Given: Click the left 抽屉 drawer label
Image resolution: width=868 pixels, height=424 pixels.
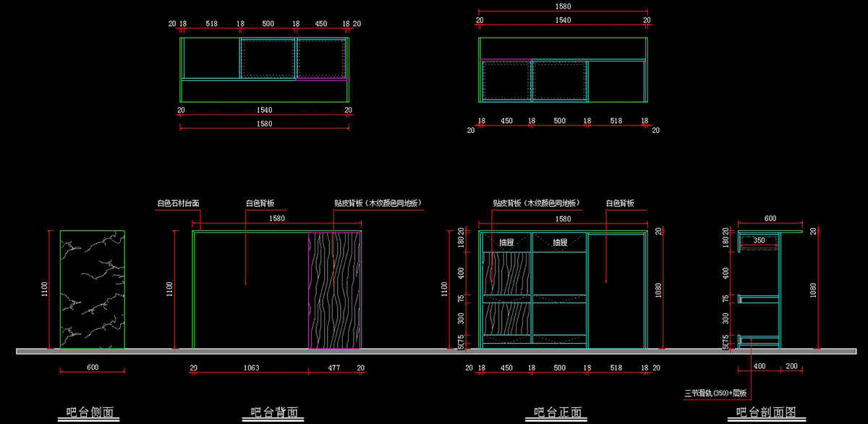Looking at the screenshot, I should click(x=506, y=243).
